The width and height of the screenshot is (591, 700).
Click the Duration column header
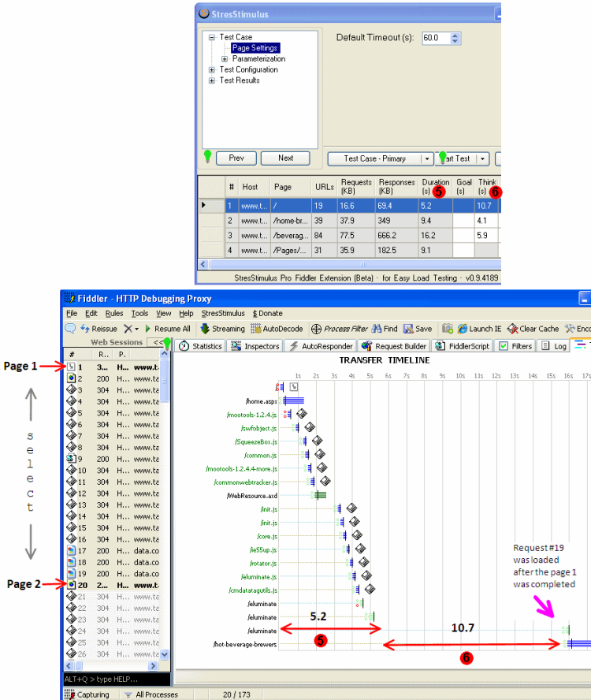tap(435, 187)
